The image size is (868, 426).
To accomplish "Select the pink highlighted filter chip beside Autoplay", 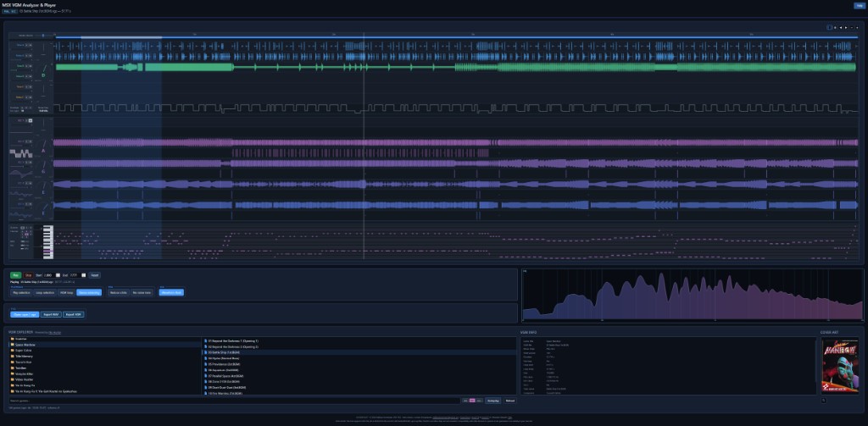I will pos(472,401).
